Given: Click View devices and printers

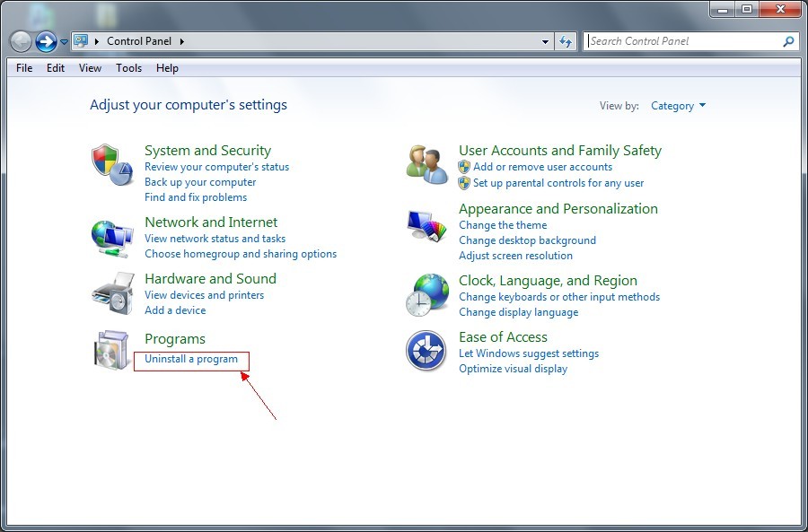Looking at the screenshot, I should tap(205, 295).
